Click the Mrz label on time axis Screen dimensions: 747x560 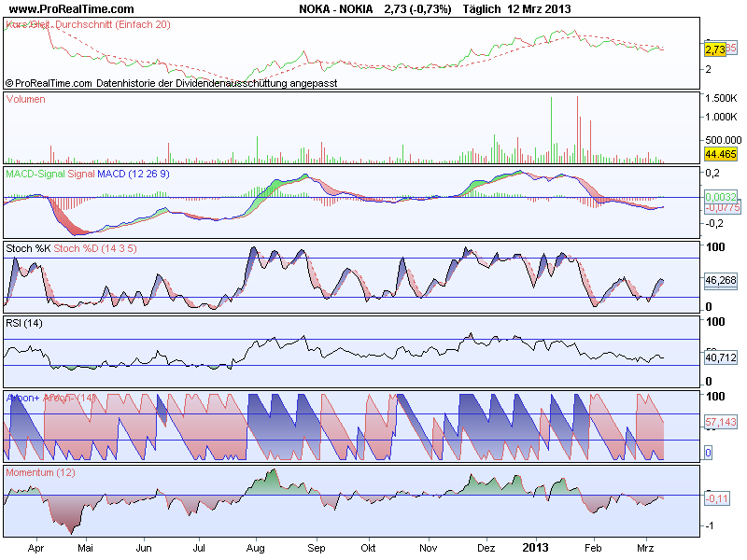point(645,548)
